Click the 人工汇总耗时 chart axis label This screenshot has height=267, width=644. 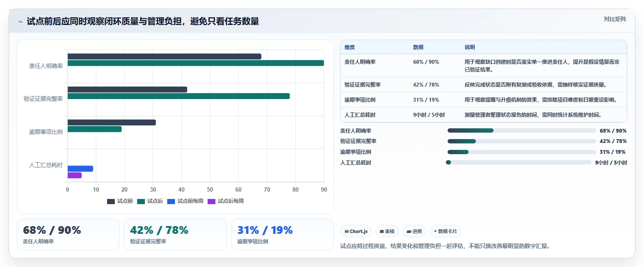(x=46, y=165)
